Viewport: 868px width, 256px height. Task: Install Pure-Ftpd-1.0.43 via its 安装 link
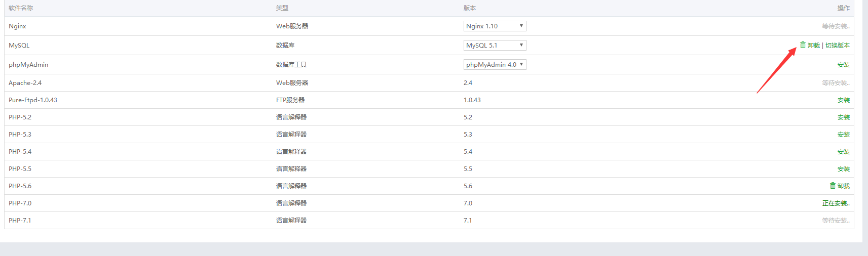[x=844, y=100]
